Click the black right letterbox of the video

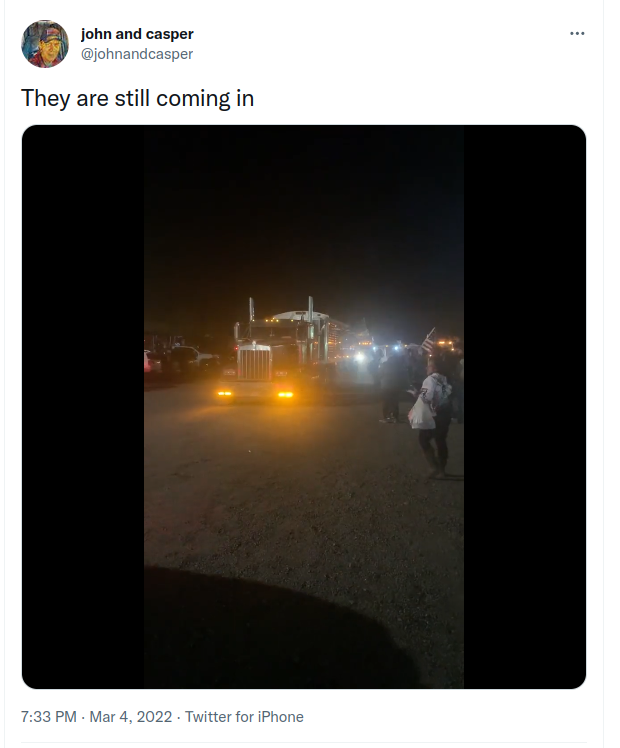coord(525,407)
